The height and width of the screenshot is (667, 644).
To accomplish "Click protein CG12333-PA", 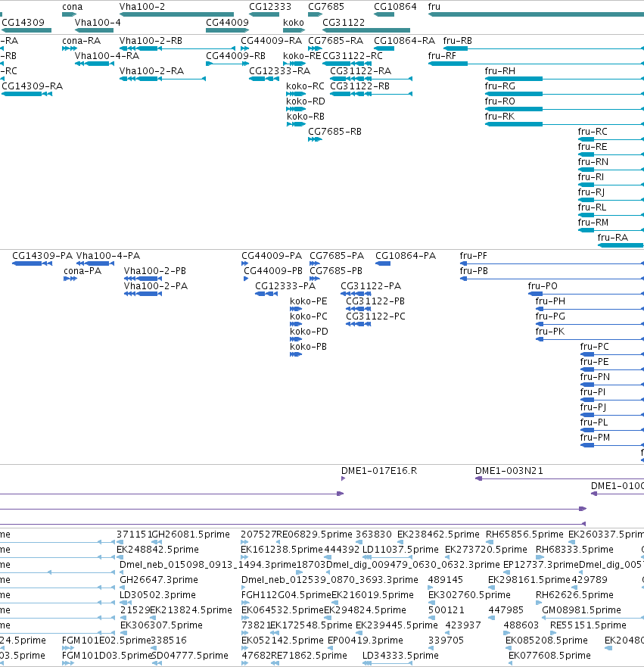I will coord(266,294).
